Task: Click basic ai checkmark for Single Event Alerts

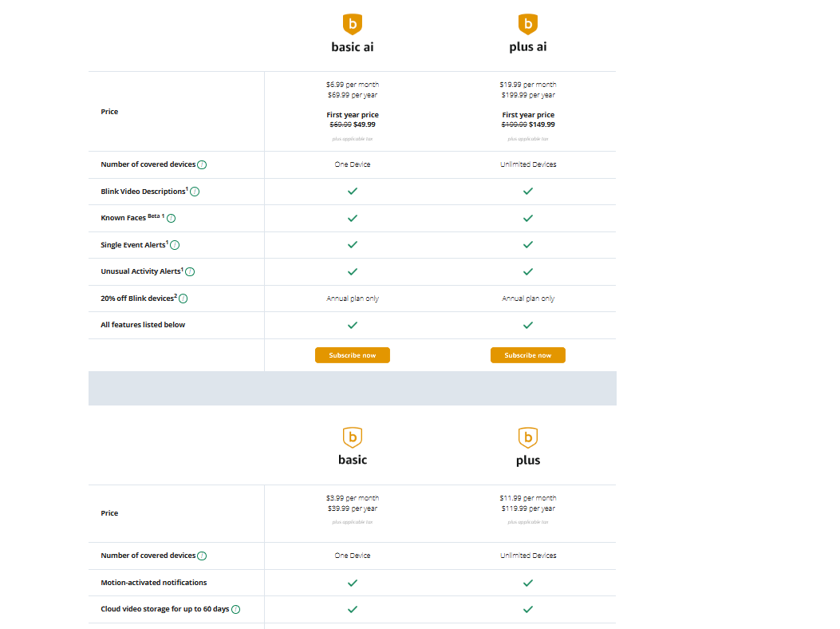Action: (353, 244)
